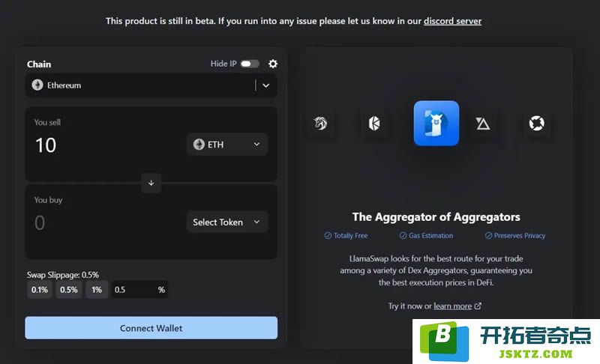600x364 pixels.
Task: Click the Chain label text
Action: (x=39, y=64)
